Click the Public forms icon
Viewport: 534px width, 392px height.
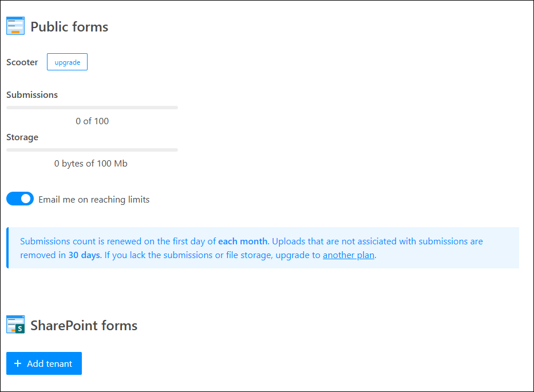point(15,26)
